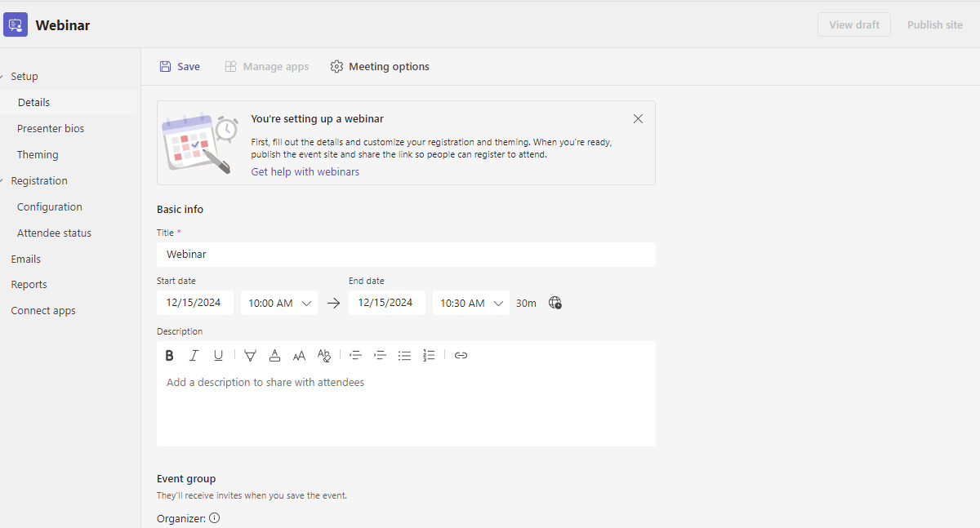The height and width of the screenshot is (528, 980).
Task: Open the font color picker
Action: 274,355
